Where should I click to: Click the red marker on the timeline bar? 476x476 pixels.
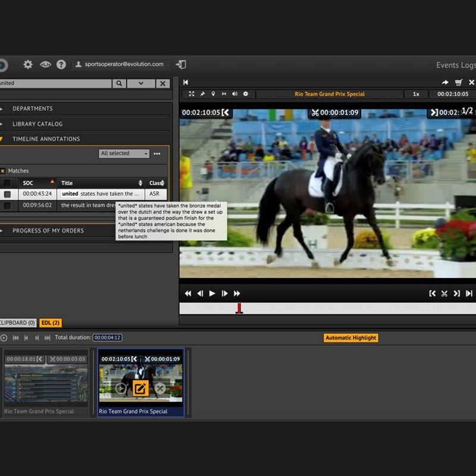pos(239,308)
